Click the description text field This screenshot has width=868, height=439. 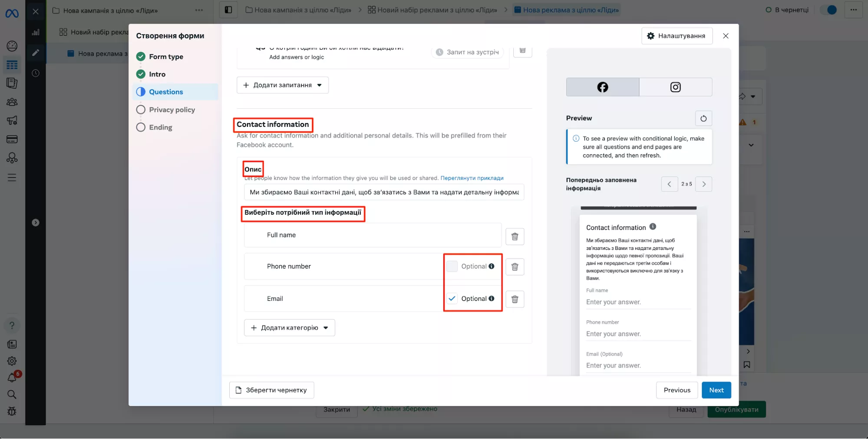pyautogui.click(x=384, y=192)
